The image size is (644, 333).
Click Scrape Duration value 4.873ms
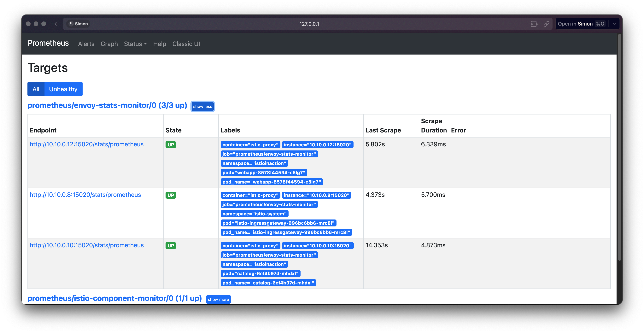point(433,245)
